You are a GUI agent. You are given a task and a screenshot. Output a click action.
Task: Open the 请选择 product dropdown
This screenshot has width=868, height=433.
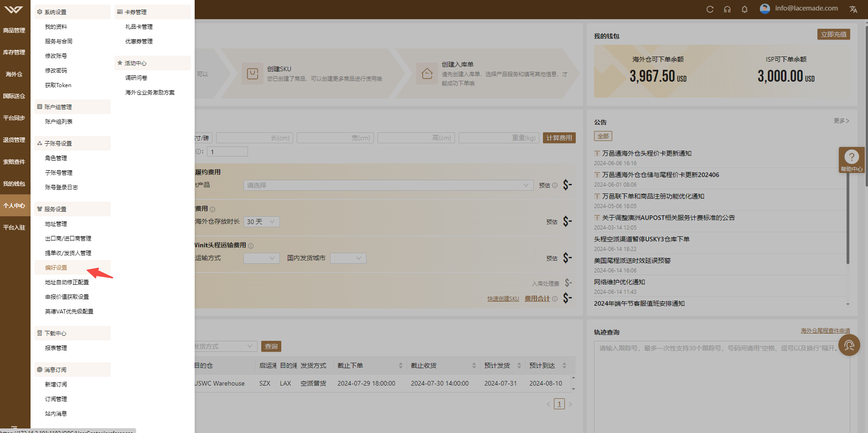(388, 185)
